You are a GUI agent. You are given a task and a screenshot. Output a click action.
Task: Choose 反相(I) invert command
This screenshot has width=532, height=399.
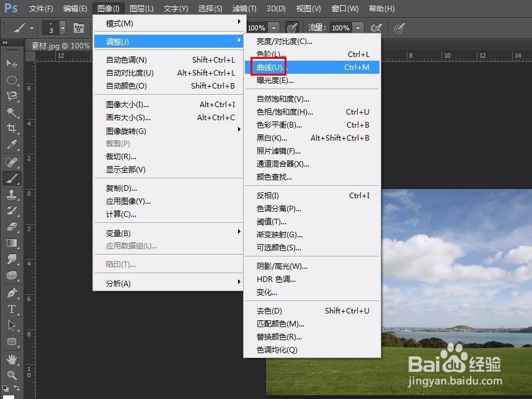coord(311,196)
